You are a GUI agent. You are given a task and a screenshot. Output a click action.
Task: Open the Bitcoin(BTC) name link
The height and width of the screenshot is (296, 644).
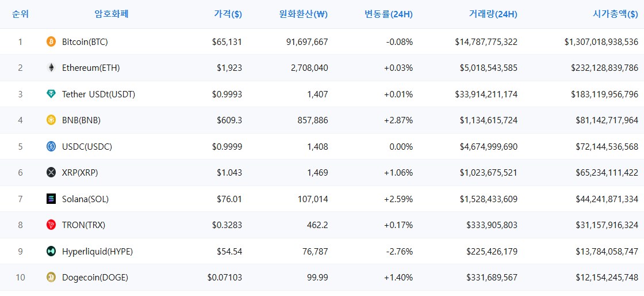(x=85, y=41)
